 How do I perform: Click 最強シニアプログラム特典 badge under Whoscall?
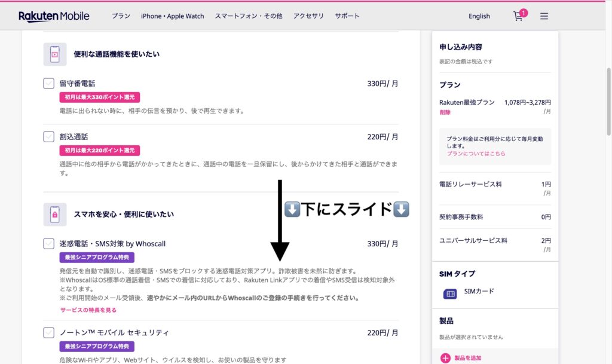click(x=97, y=258)
